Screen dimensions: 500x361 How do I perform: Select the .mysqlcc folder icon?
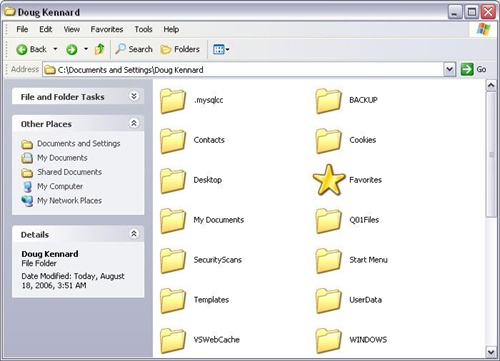click(173, 101)
